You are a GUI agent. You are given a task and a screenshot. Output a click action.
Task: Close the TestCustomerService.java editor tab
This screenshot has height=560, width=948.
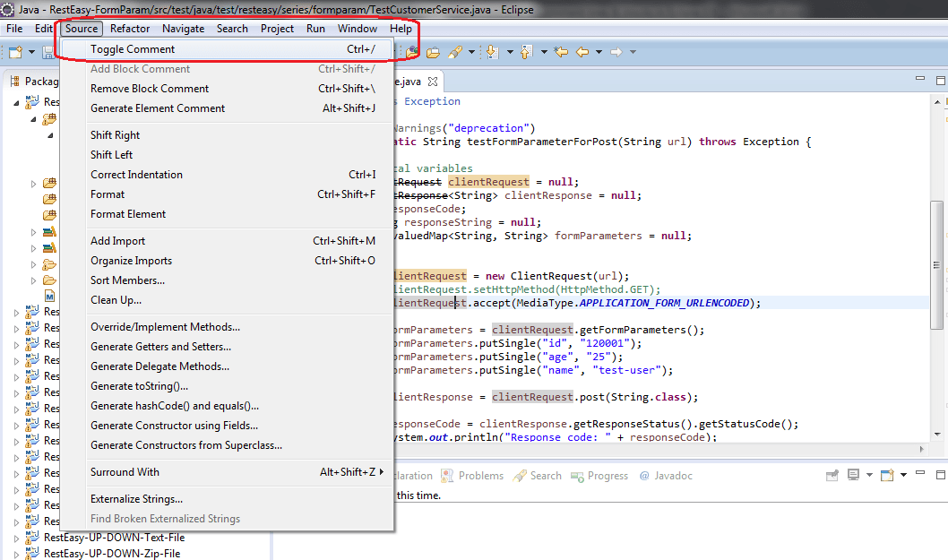click(432, 82)
